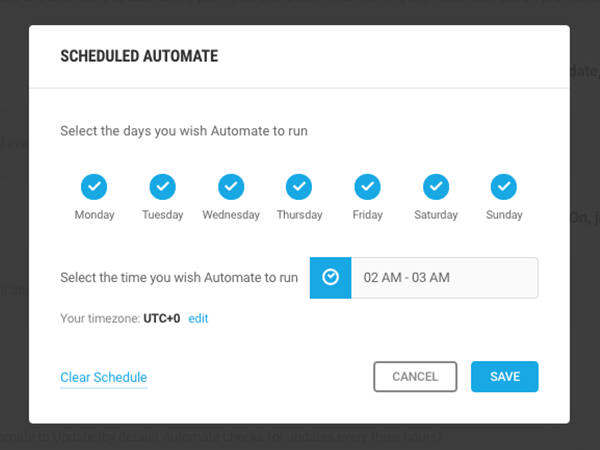Click the Sunday label text
The image size is (600, 450).
pos(504,215)
